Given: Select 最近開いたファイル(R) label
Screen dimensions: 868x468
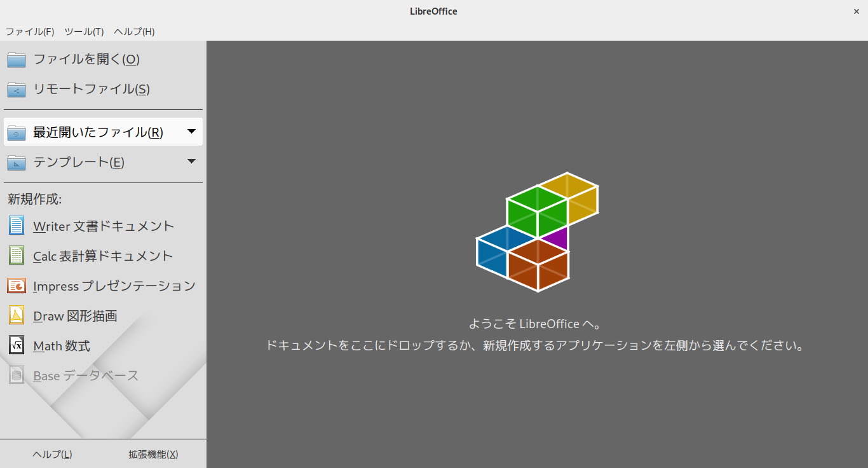Looking at the screenshot, I should point(98,132).
